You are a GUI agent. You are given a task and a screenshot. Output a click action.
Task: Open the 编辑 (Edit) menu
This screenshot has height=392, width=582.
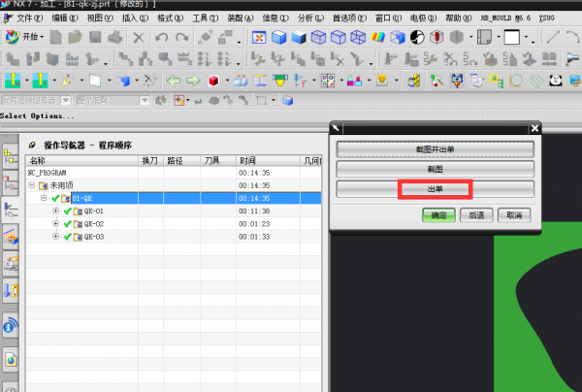65,17
